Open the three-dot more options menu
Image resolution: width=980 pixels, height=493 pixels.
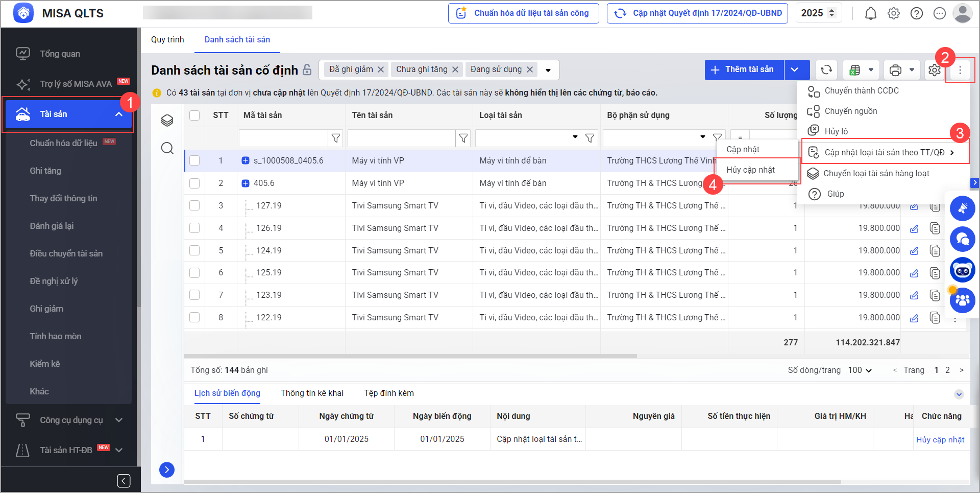coord(960,70)
